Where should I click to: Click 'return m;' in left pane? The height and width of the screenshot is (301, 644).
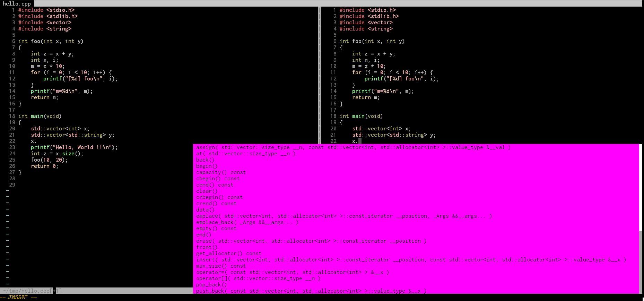[x=45, y=97]
